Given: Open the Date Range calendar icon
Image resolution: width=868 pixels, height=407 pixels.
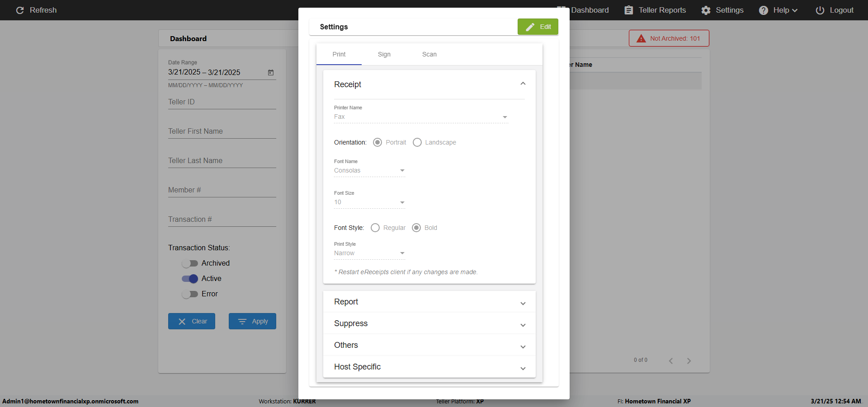Looking at the screenshot, I should 271,72.
